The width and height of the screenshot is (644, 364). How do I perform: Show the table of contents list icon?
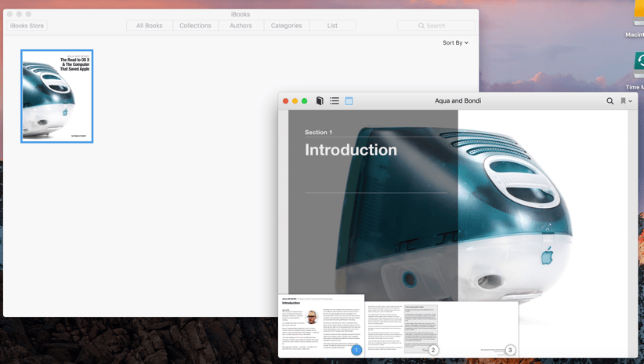click(335, 100)
